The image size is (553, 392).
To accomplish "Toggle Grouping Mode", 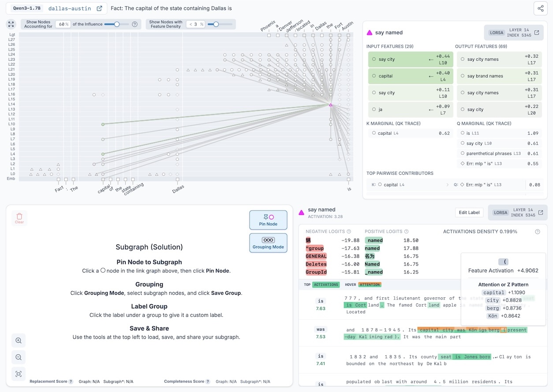I will [x=268, y=243].
